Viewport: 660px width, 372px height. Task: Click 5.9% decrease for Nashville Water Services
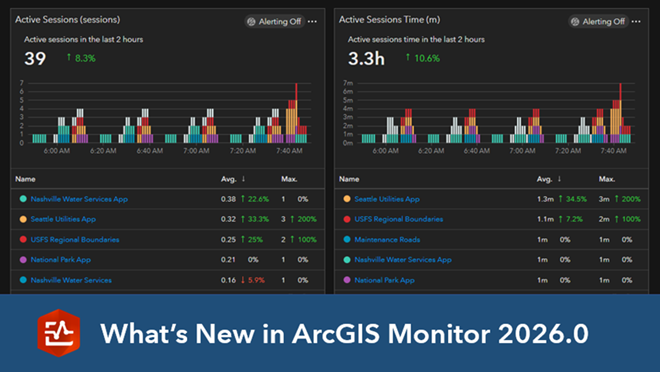coord(253,280)
